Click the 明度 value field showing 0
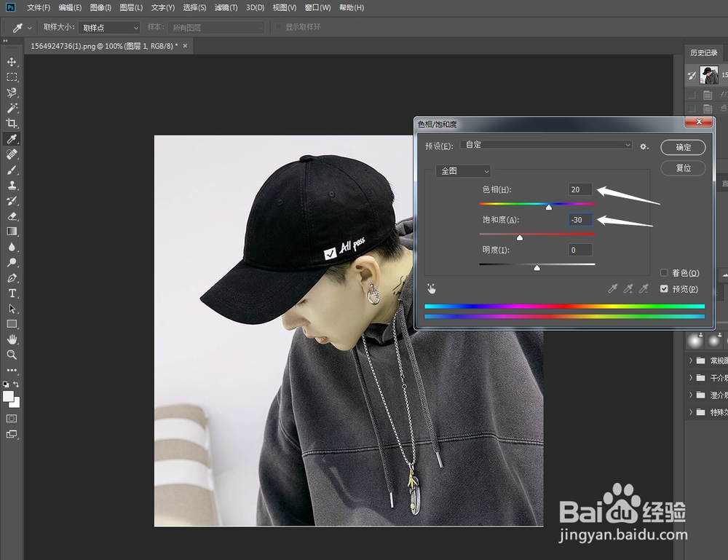Image resolution: width=728 pixels, height=560 pixels. click(580, 250)
